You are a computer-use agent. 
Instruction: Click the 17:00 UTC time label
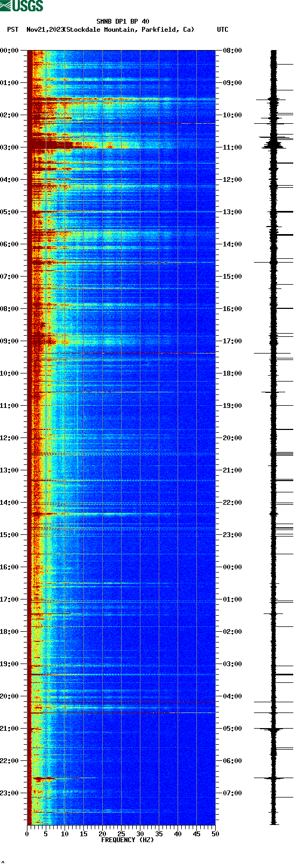[x=232, y=341]
